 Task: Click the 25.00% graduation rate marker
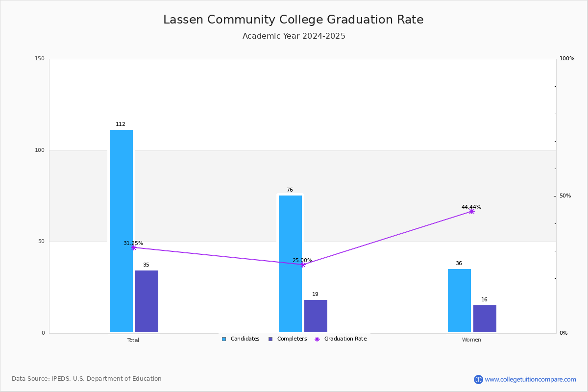point(303,265)
